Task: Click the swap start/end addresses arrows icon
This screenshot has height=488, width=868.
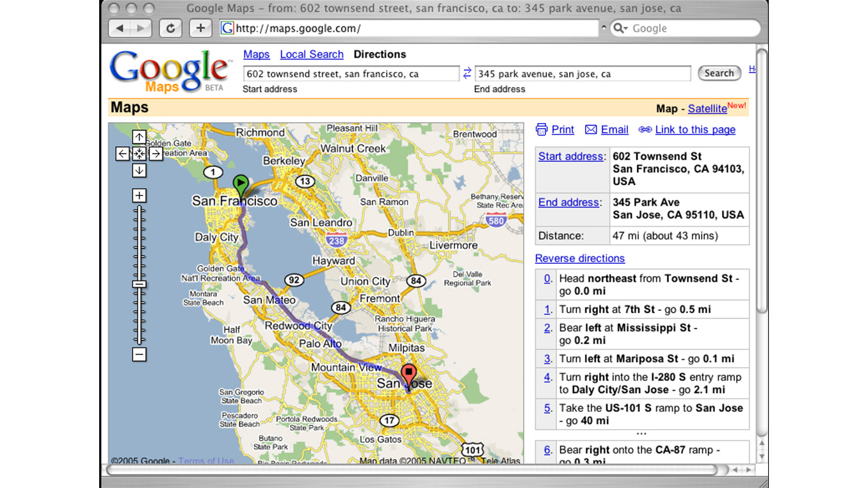Action: point(467,73)
